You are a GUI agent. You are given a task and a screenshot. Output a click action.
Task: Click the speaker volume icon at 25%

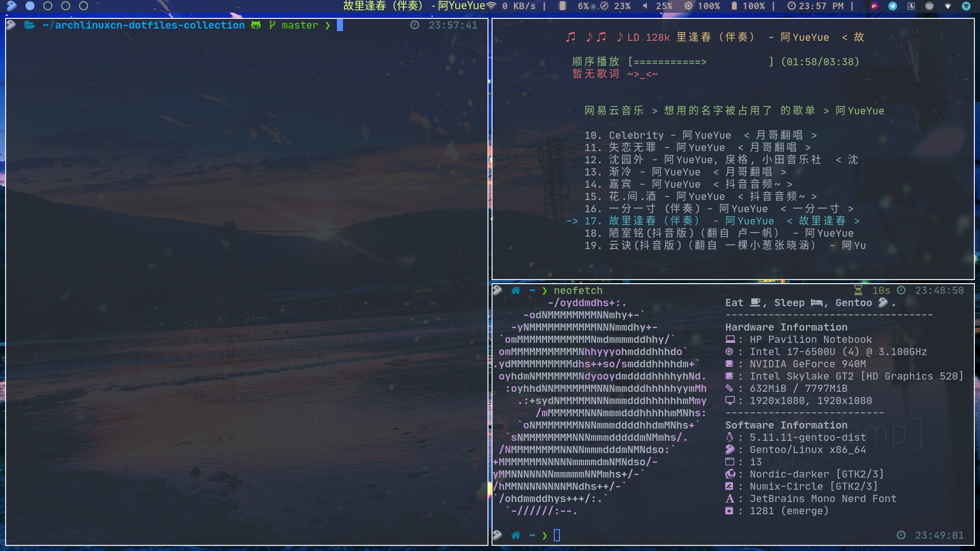(645, 6)
